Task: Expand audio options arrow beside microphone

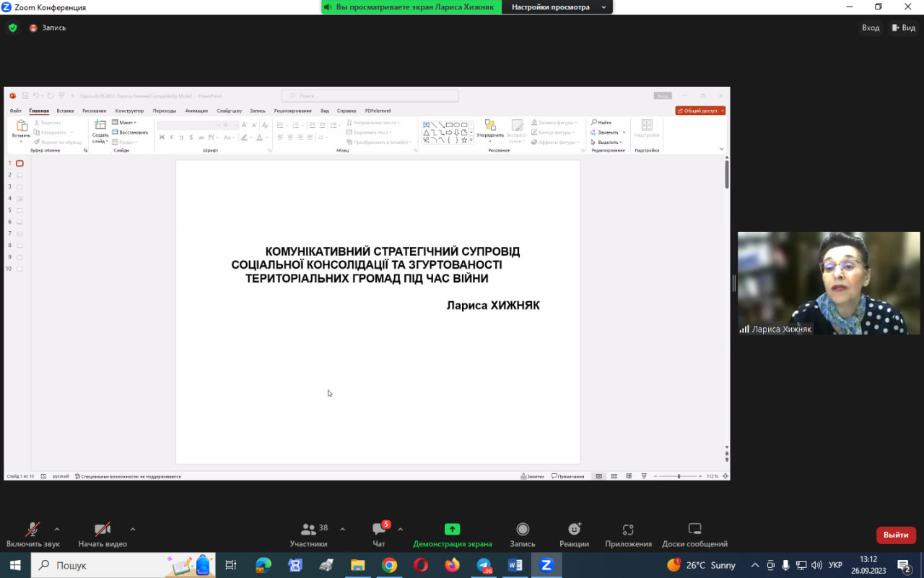Action: (x=57, y=529)
